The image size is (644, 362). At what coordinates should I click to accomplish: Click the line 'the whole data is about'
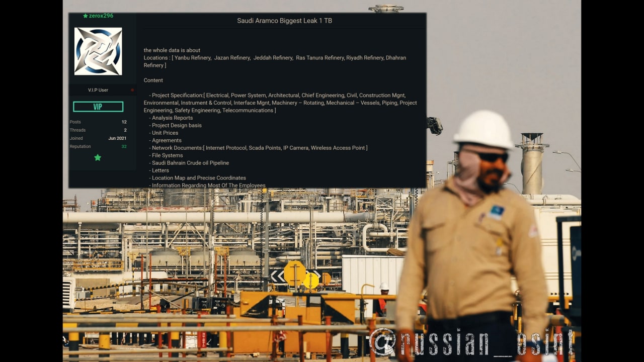pyautogui.click(x=172, y=50)
